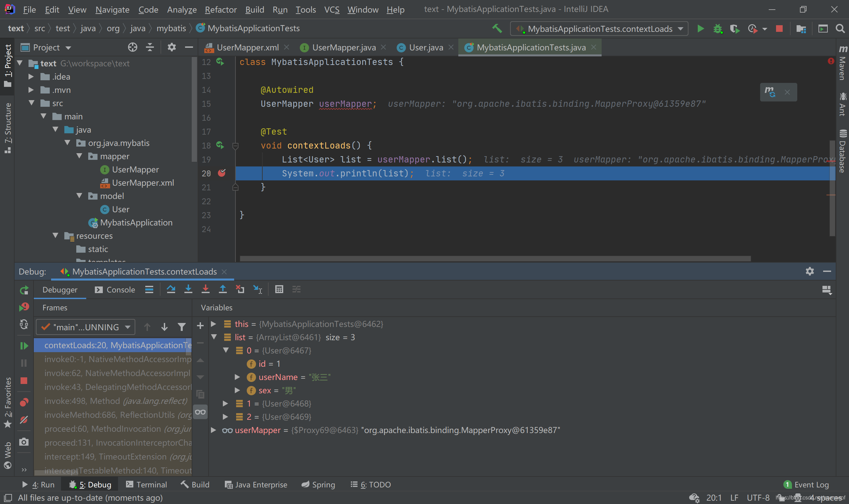The height and width of the screenshot is (504, 849).
Task: Open Search Everywhere magnifier icon
Action: click(x=840, y=29)
